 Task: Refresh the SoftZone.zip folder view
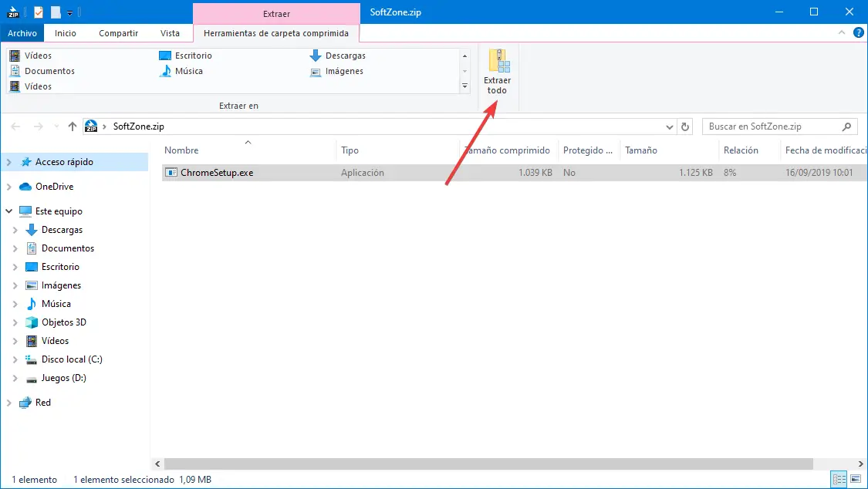point(685,126)
